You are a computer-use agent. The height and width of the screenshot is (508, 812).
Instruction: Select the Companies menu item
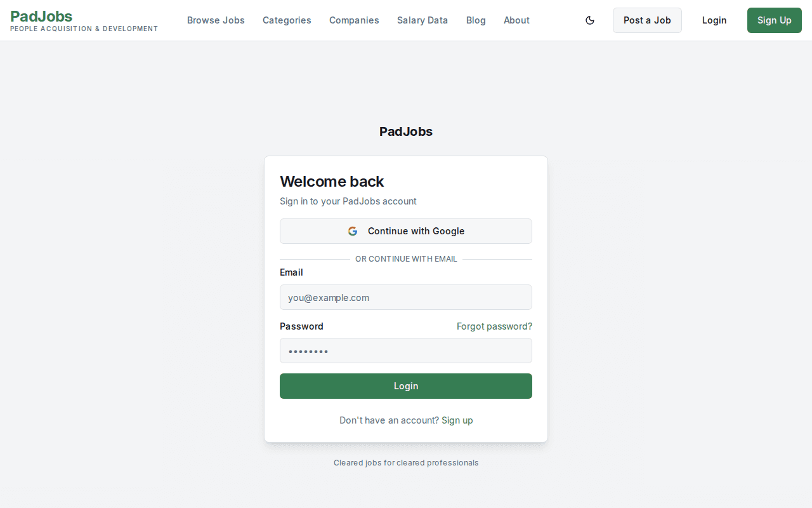354,20
